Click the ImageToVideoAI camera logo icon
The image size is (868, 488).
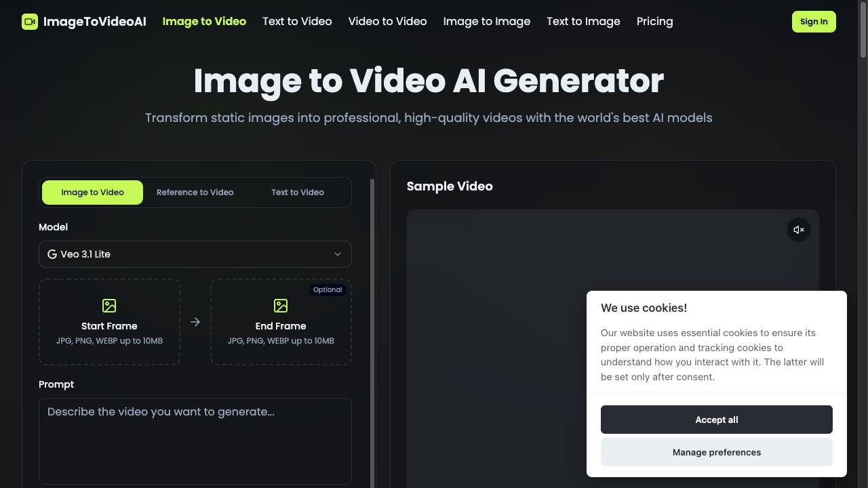(30, 22)
